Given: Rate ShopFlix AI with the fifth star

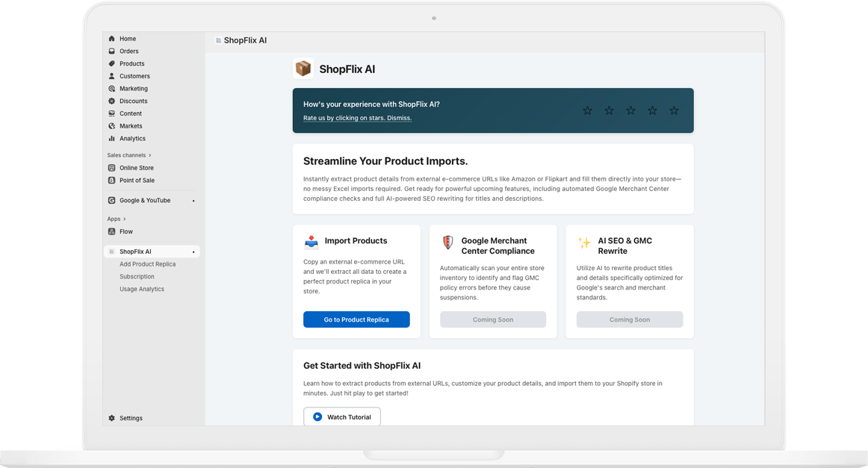Looking at the screenshot, I should (x=674, y=110).
